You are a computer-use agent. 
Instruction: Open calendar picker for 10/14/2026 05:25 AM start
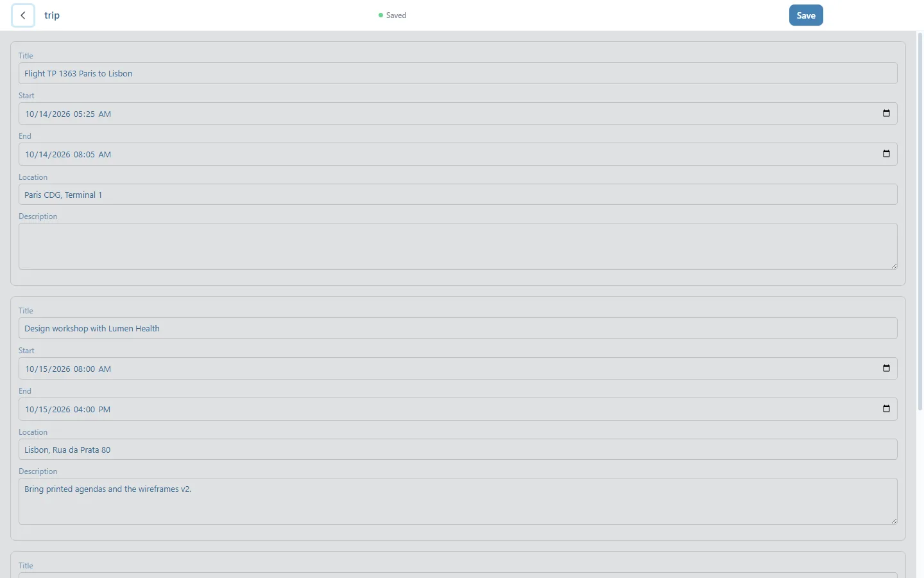tap(886, 114)
